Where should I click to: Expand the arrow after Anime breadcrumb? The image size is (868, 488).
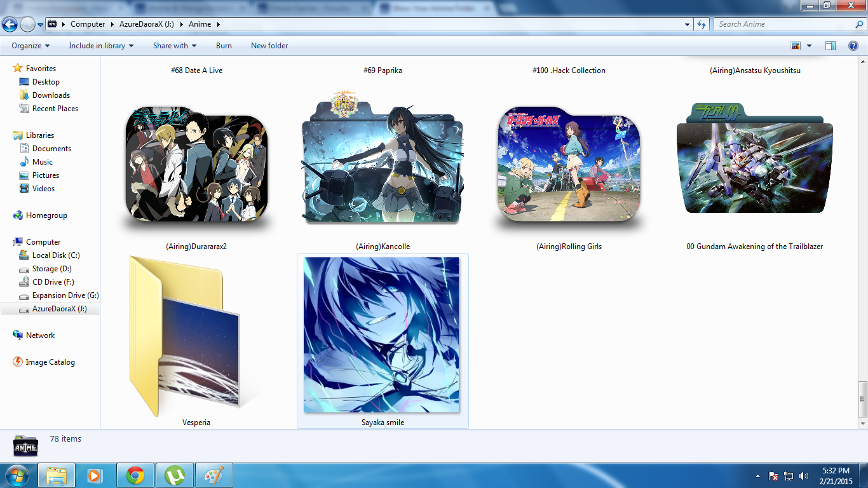coord(219,24)
